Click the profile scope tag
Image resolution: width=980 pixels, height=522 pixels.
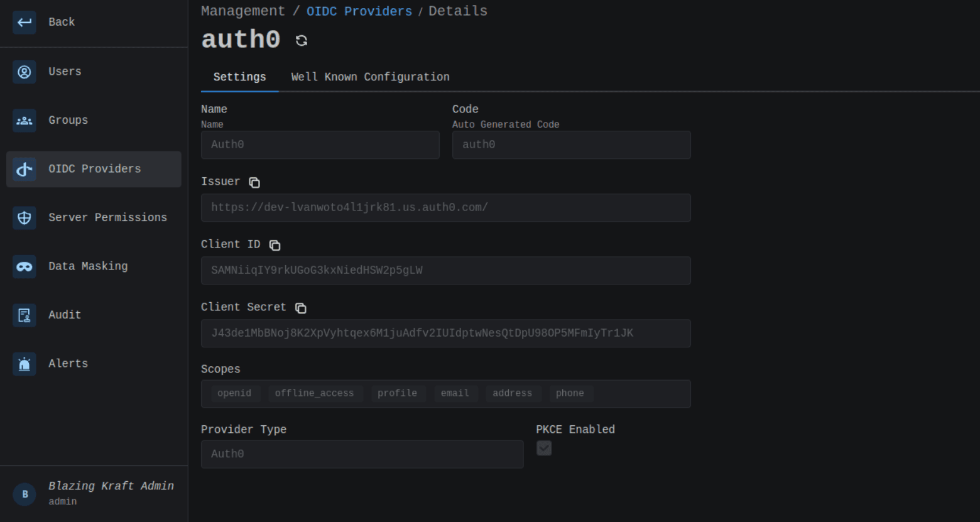397,394
